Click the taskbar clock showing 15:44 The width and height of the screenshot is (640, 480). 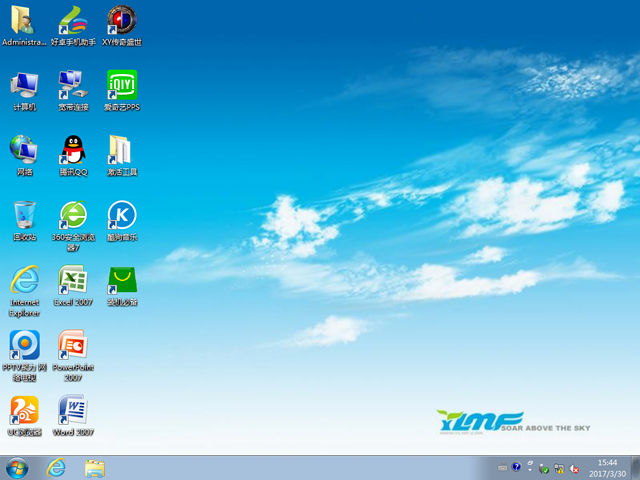(x=607, y=467)
